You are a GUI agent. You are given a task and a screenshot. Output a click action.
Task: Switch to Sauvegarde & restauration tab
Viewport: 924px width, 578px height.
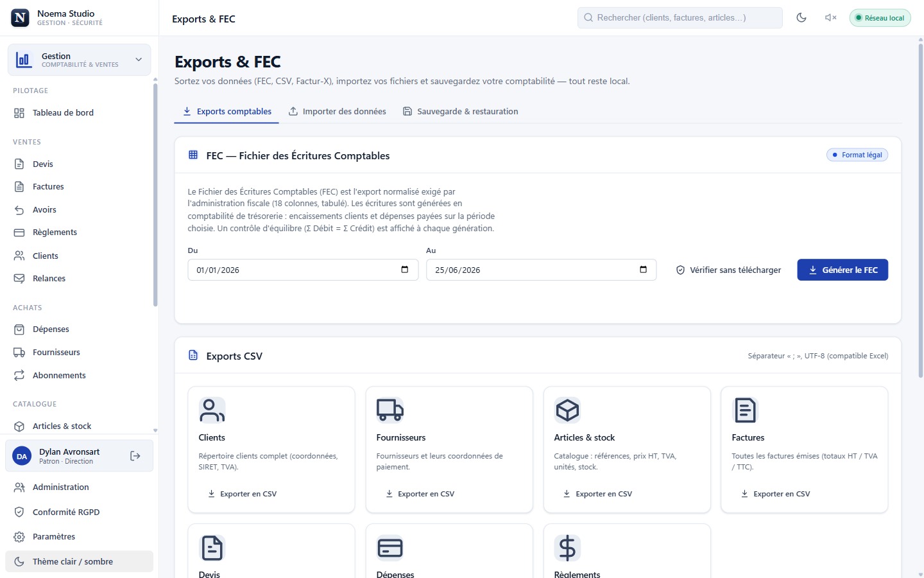click(x=460, y=112)
